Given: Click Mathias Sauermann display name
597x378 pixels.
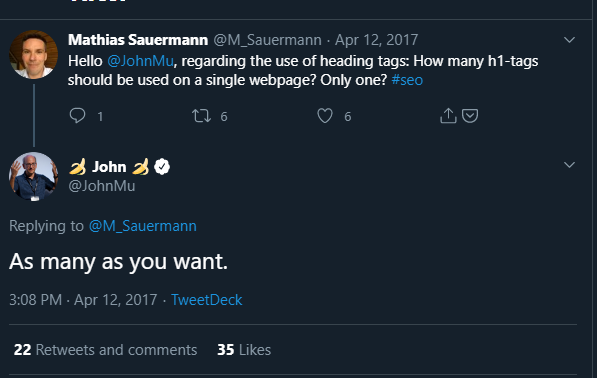Looking at the screenshot, I should 138,40.
